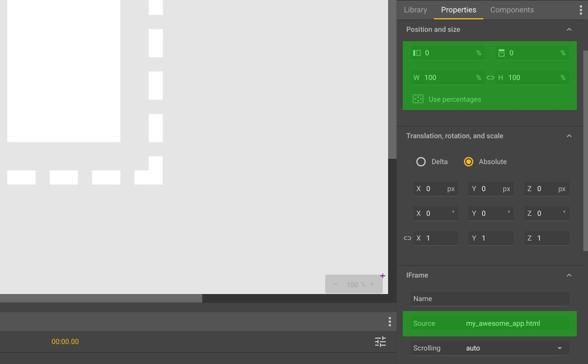This screenshot has width=588, height=364.
Task: Collapse Translation, rotation, and scale section
Action: click(x=568, y=136)
